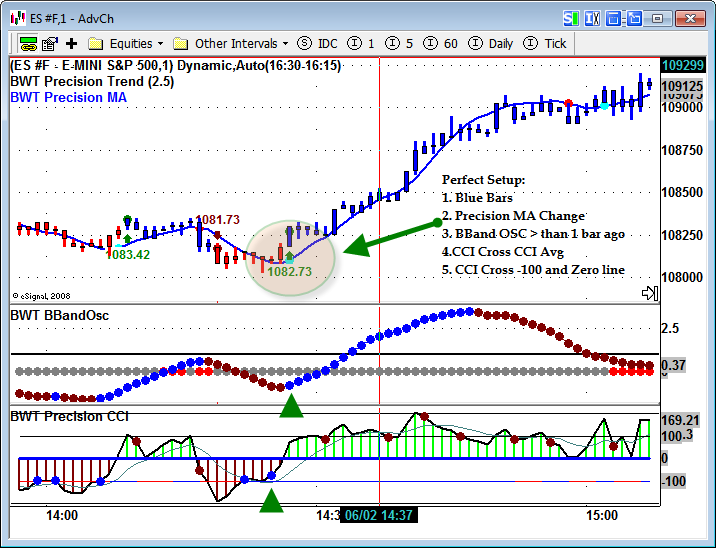Click the -100 CCI axis label
This screenshot has height=548, width=716.
pos(674,481)
